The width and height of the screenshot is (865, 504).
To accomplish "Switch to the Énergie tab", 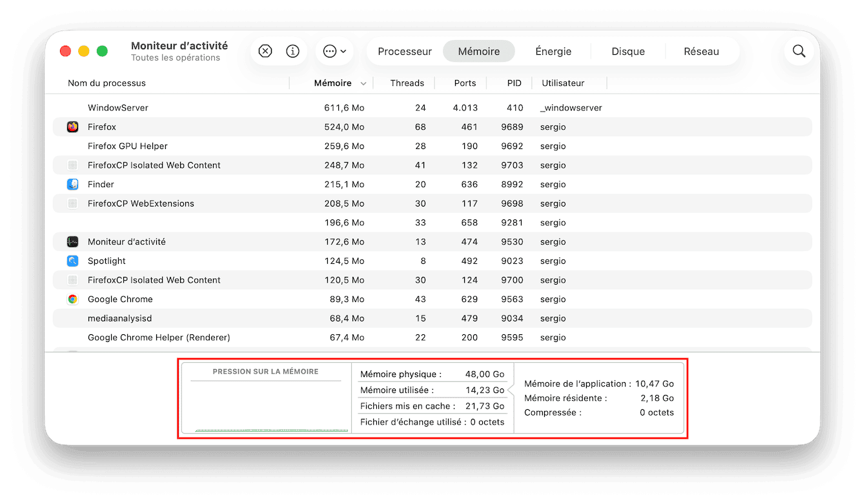I will click(x=553, y=52).
